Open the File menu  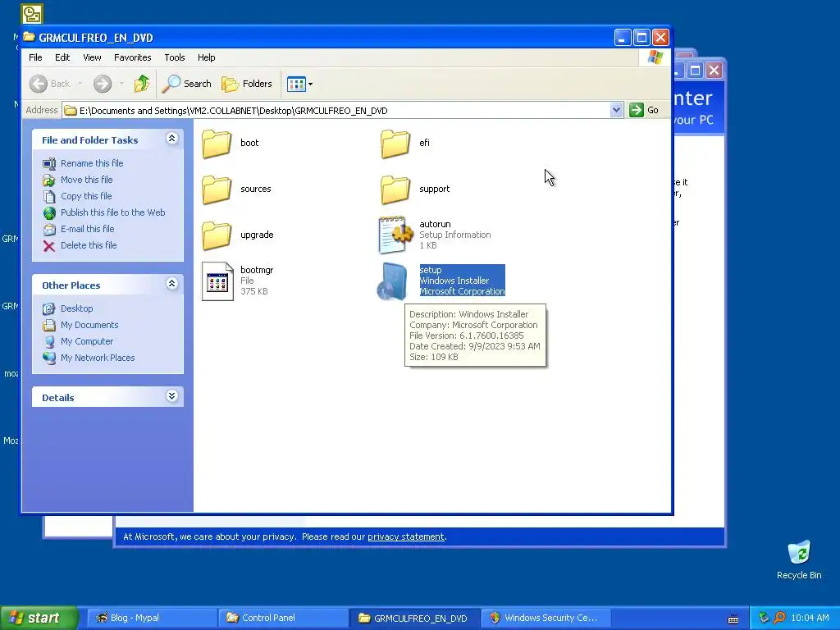click(x=35, y=57)
